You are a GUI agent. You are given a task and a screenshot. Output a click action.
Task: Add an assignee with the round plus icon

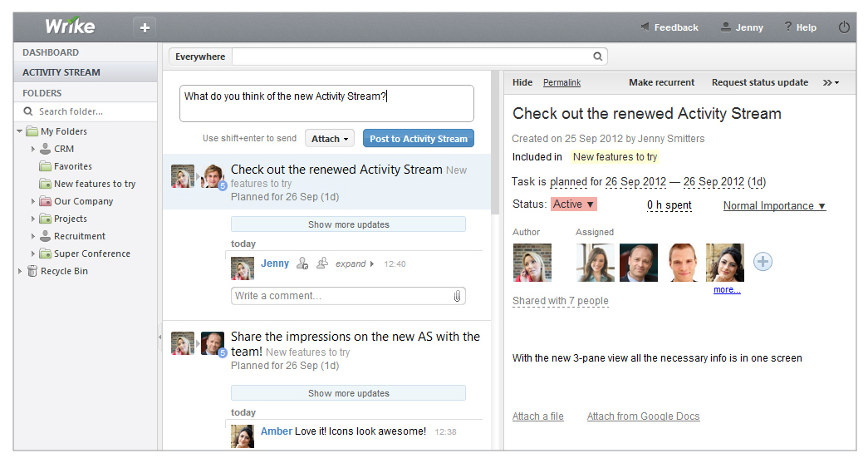(x=763, y=262)
